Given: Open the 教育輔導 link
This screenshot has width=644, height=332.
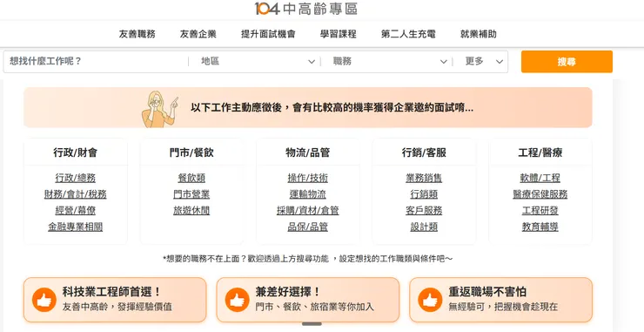Looking at the screenshot, I should (x=540, y=227).
